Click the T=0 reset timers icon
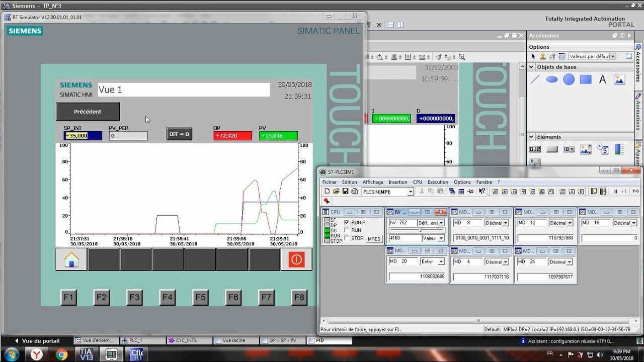This screenshot has width=644, height=362. tap(635, 191)
